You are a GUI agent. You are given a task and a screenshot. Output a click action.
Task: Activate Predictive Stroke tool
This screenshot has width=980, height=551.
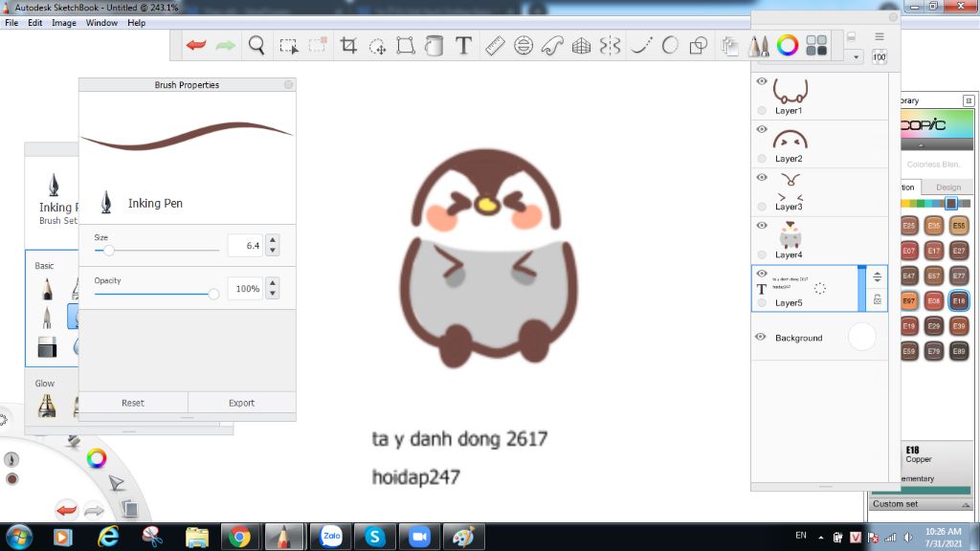tap(670, 45)
